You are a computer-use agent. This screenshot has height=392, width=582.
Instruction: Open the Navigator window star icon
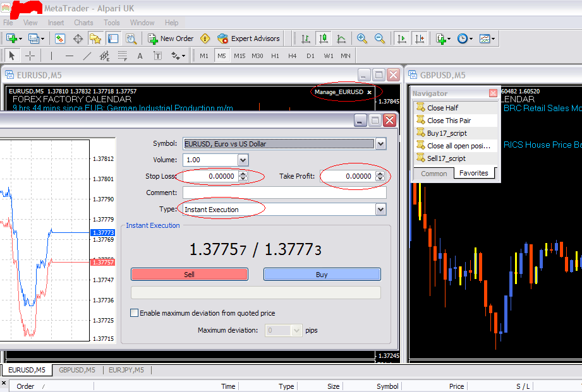95,39
